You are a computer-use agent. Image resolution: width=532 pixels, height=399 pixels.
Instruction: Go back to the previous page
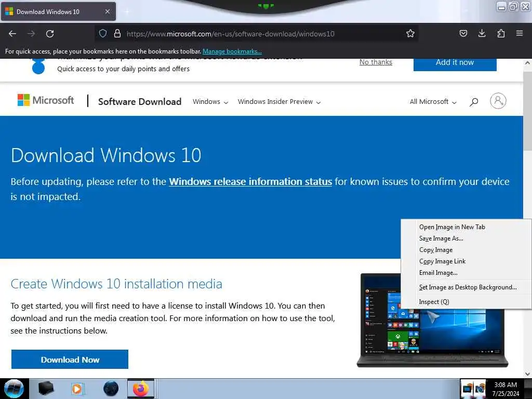pos(12,34)
